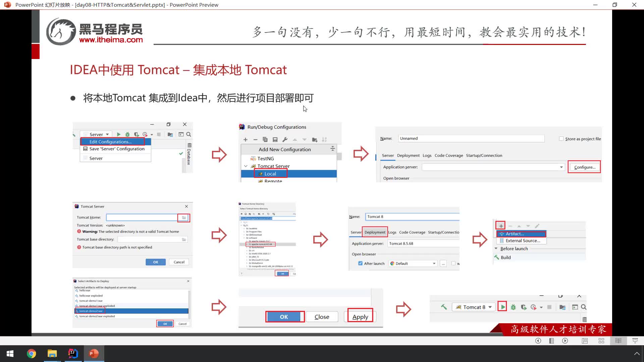Viewport: 644px width, 362px height.
Task: Open Code Coverage tab in Unnamed configuration
Action: click(x=449, y=156)
